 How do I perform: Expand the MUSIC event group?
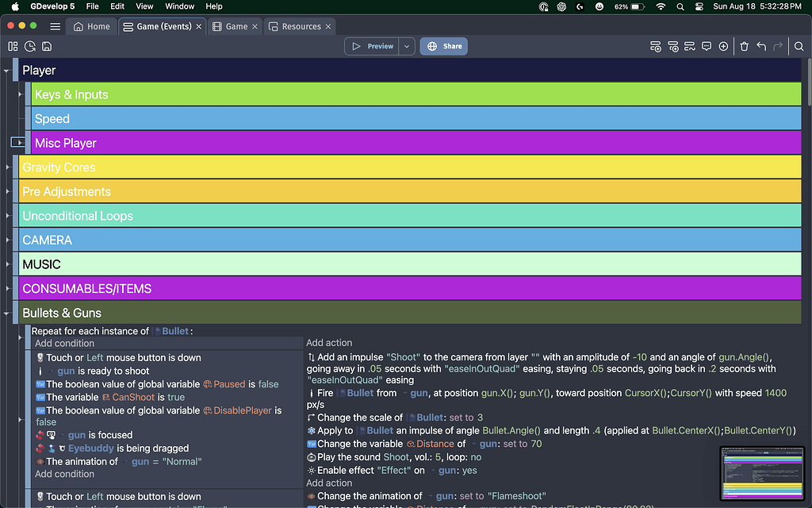6,264
